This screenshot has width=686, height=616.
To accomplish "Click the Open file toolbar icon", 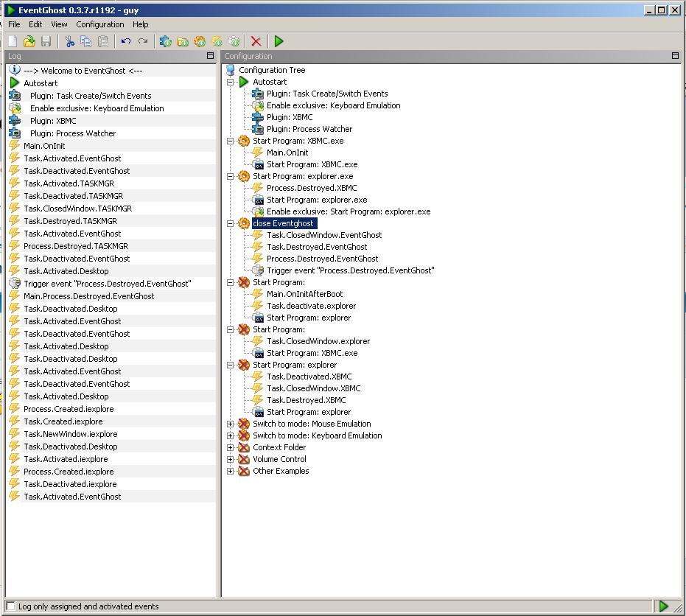I will pyautogui.click(x=29, y=41).
